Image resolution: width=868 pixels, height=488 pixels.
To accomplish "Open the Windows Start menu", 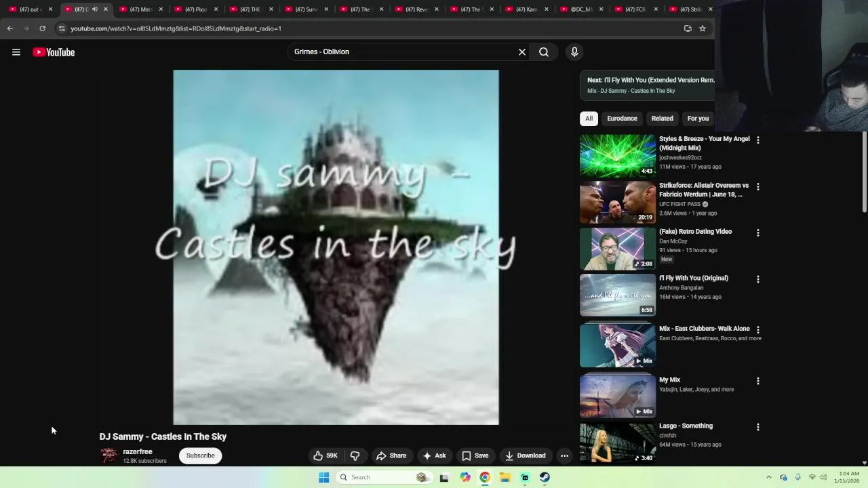I will click(323, 477).
